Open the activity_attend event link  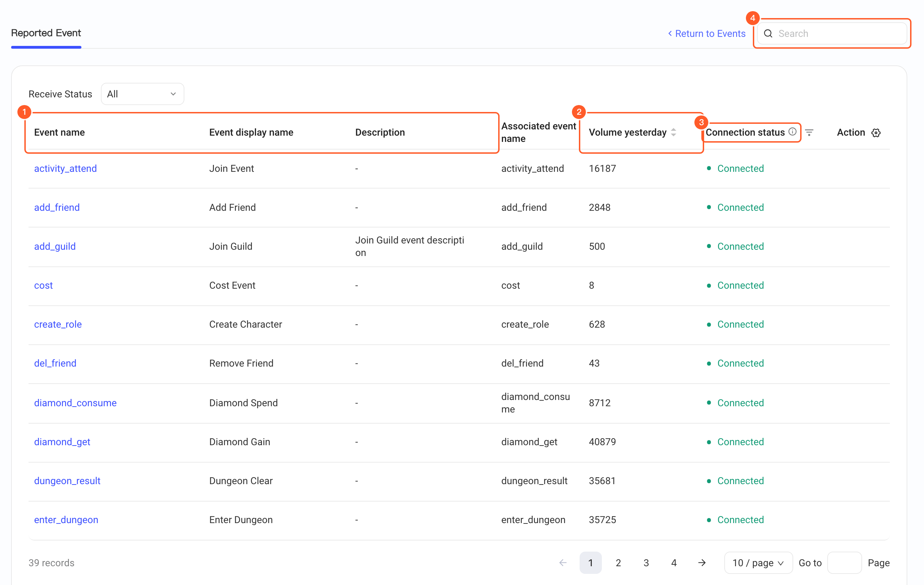coord(65,168)
